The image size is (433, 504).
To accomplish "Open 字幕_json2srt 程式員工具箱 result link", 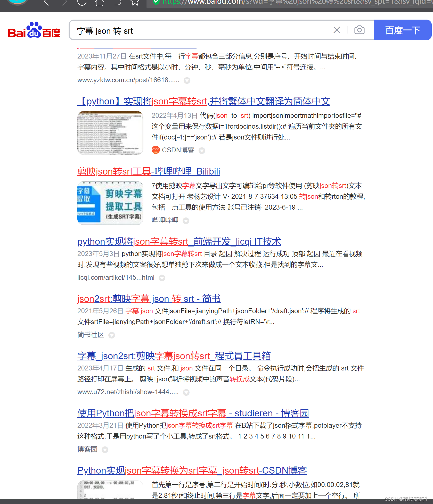I will pos(174,356).
